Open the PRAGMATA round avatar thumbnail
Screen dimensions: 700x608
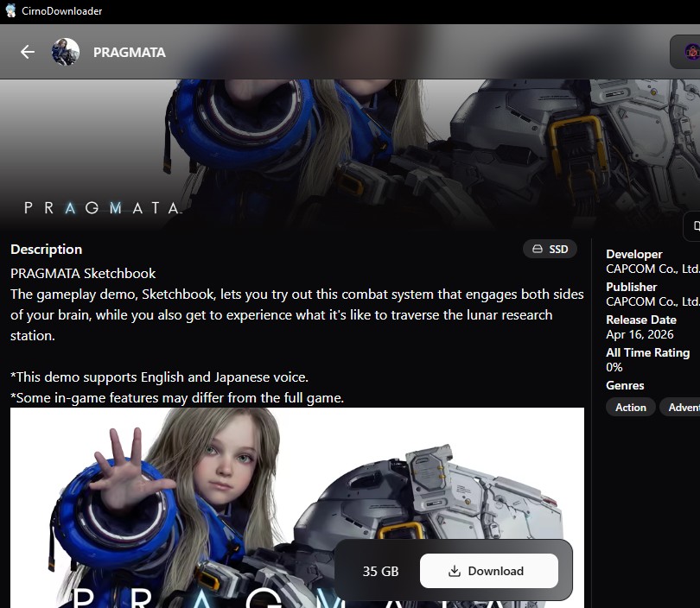click(66, 52)
